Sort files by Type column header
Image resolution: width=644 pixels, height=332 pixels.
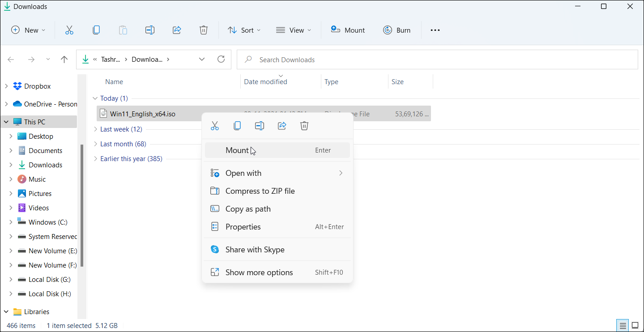[331, 82]
